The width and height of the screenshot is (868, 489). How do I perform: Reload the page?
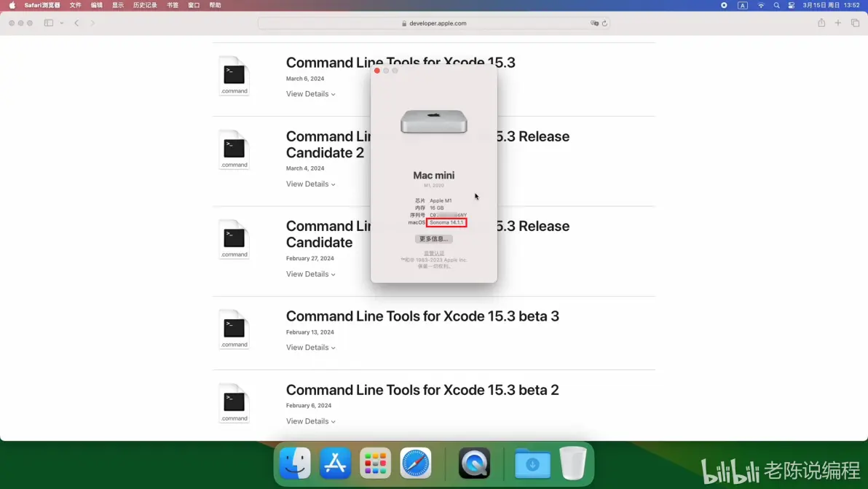(604, 23)
